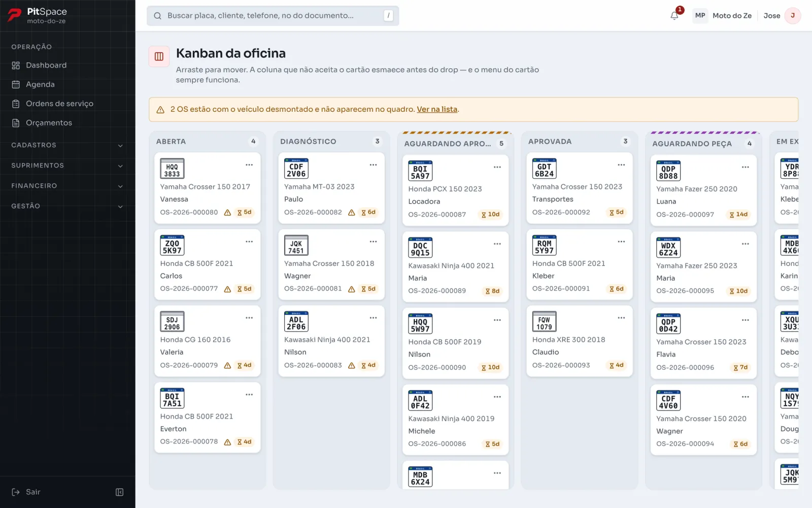Click the search bar field
This screenshot has width=812, height=508.
(x=273, y=16)
